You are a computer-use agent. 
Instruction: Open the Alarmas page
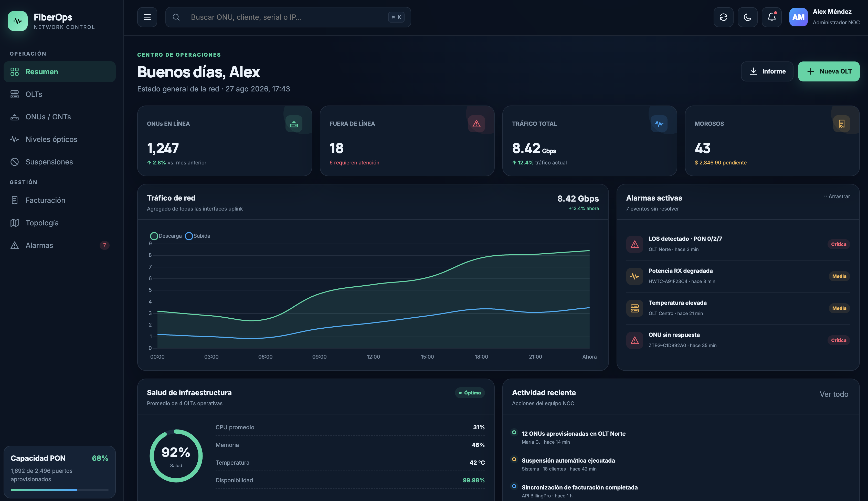click(59, 245)
